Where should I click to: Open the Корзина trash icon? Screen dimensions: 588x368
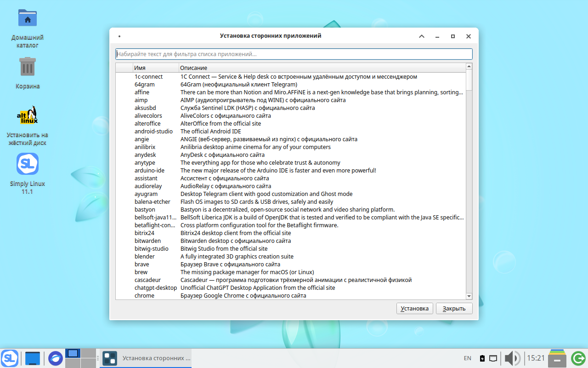tap(27, 67)
